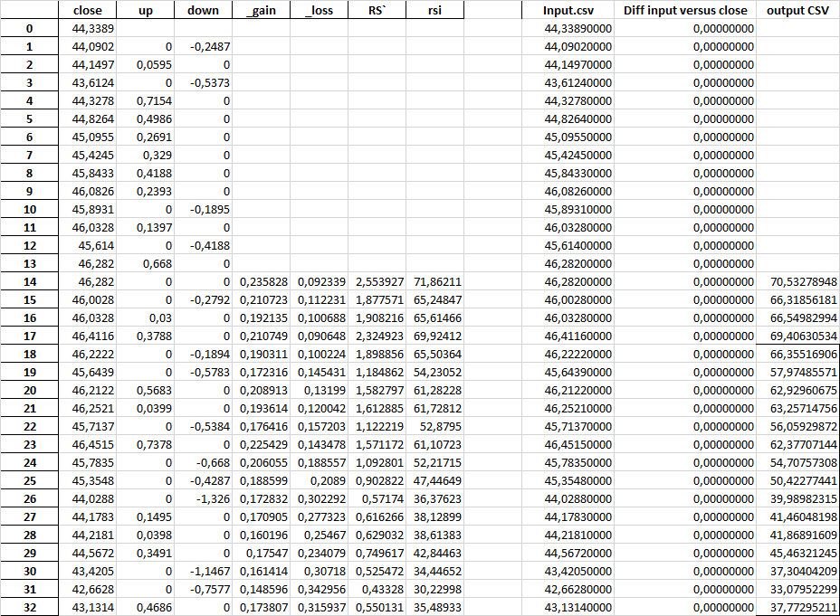Click close cell 45,614
The image size is (840, 616).
pyautogui.click(x=87, y=246)
